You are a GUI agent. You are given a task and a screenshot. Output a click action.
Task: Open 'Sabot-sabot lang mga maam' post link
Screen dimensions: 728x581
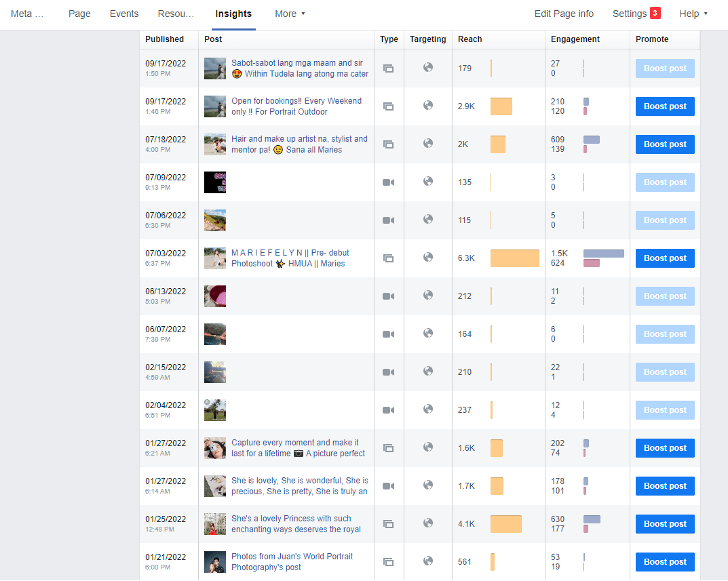click(x=300, y=68)
